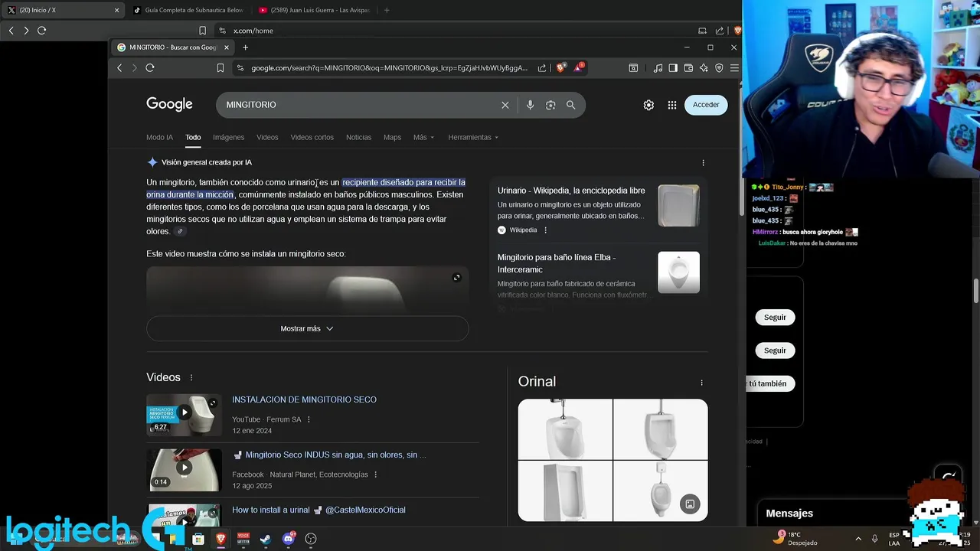Click the AI overview source link icon

pos(180,231)
